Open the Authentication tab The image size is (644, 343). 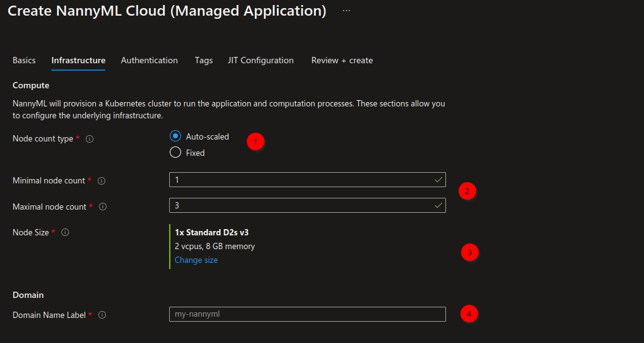pyautogui.click(x=149, y=61)
